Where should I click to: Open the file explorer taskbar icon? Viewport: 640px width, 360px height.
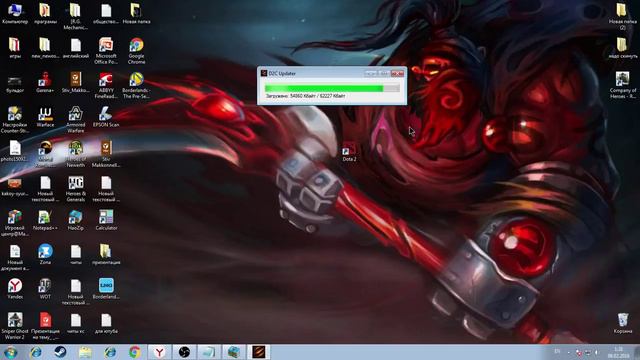(x=85, y=352)
